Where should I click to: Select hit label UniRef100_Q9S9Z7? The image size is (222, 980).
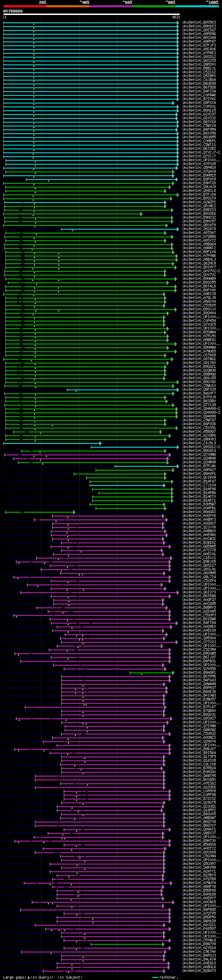(199, 718)
